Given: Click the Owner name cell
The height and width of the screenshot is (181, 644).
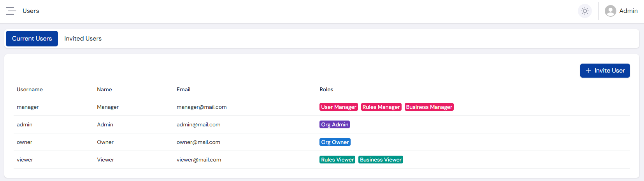Looking at the screenshot, I should tap(105, 142).
